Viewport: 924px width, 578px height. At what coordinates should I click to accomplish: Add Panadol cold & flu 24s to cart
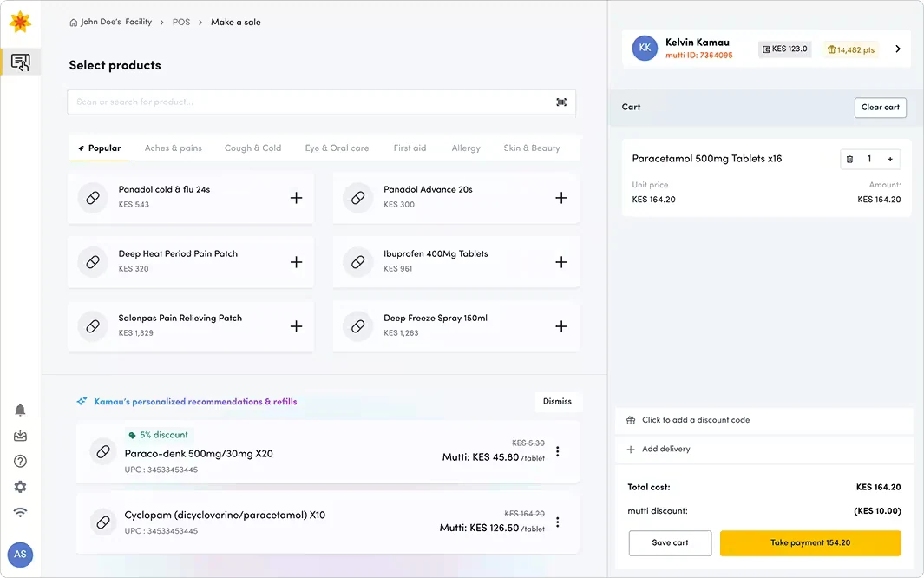tap(297, 198)
